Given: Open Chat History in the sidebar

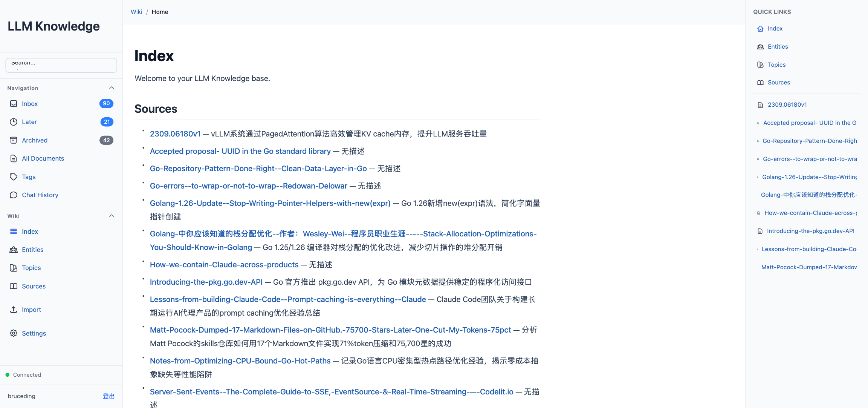Looking at the screenshot, I should pos(61,195).
